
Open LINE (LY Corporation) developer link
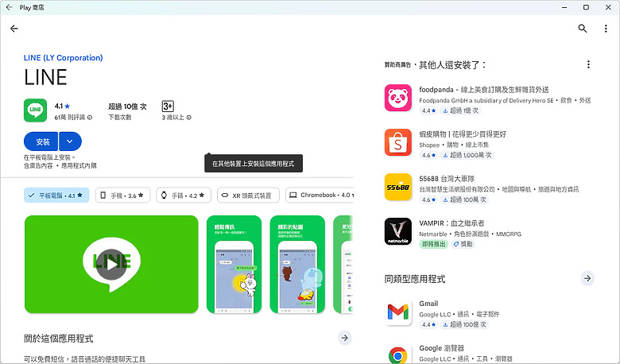64,58
